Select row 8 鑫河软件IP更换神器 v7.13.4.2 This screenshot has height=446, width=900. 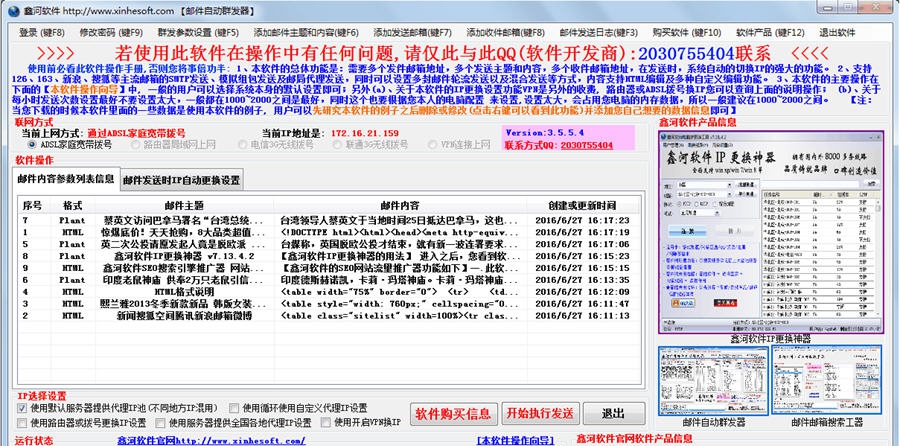[328, 256]
